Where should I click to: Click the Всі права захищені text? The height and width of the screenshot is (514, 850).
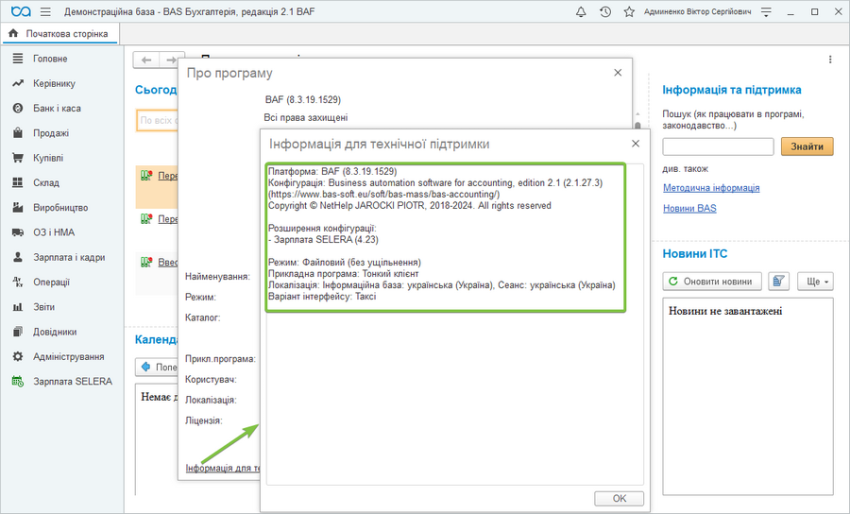click(x=306, y=118)
